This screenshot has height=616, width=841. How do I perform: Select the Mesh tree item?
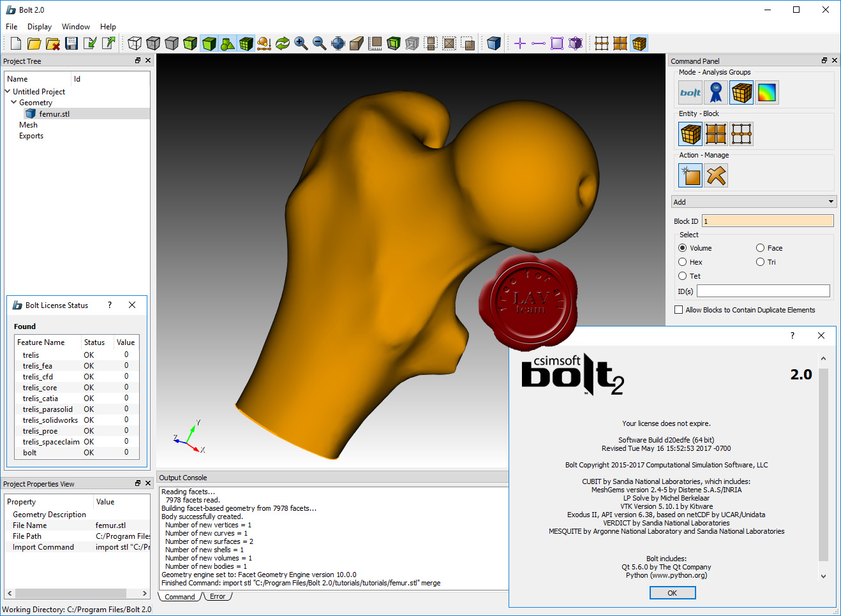click(x=28, y=125)
